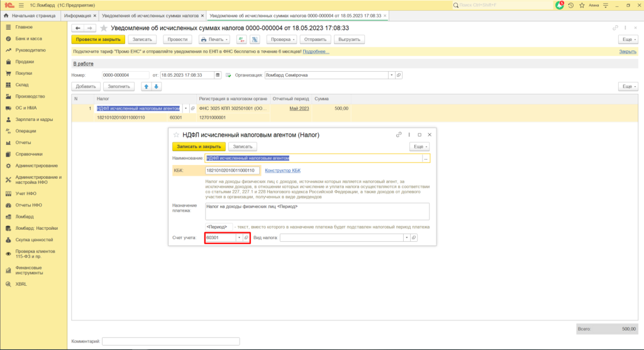Image resolution: width=644 pixels, height=350 pixels.
Task: Open Зарплата и кадры section
Action: tap(34, 119)
